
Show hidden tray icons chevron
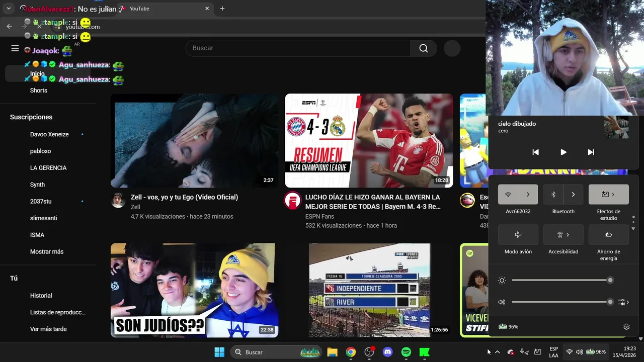(497, 352)
